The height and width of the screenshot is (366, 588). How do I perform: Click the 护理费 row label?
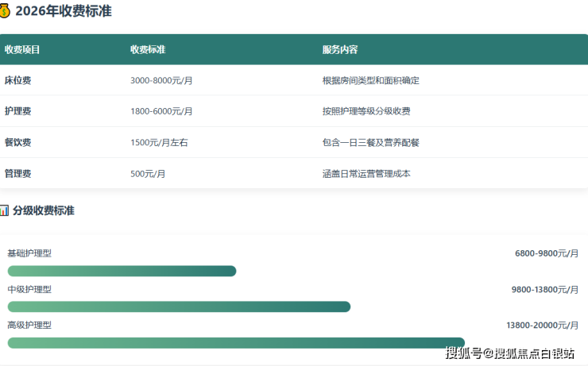(x=17, y=111)
